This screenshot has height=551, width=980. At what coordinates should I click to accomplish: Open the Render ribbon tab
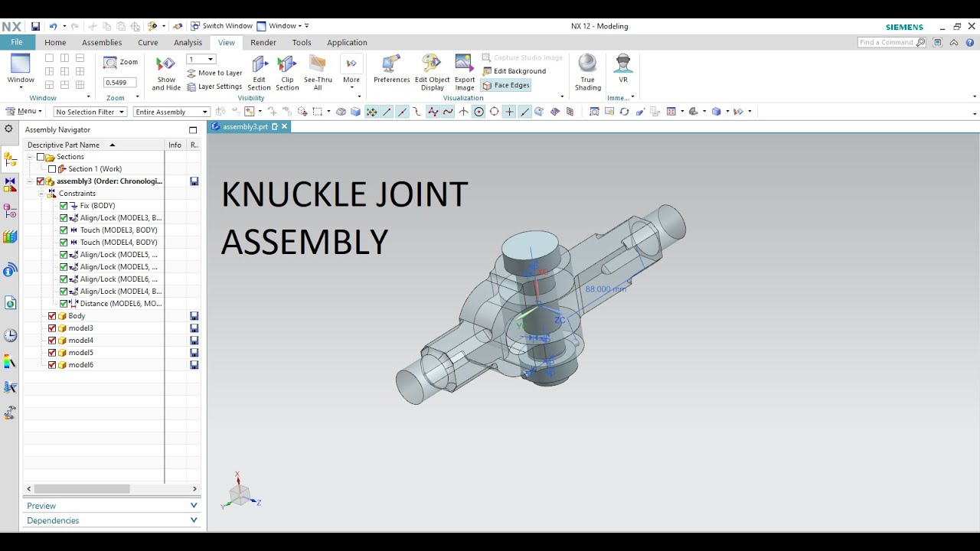(263, 43)
